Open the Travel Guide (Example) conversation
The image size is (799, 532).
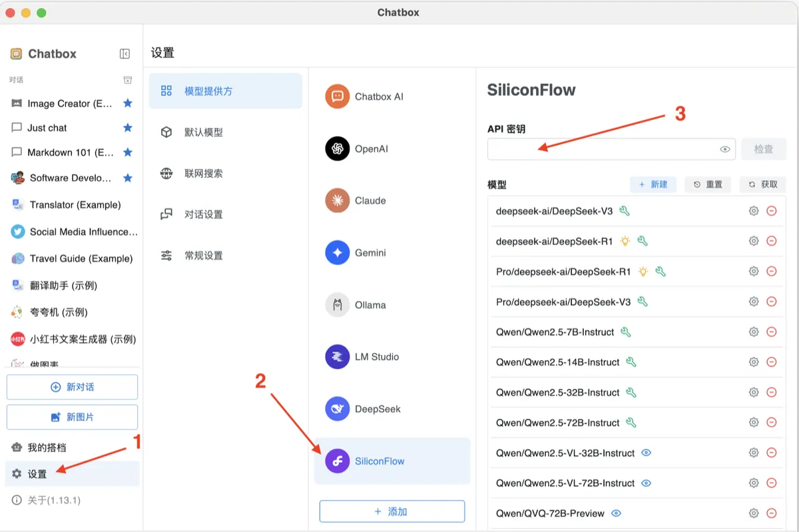(72, 258)
